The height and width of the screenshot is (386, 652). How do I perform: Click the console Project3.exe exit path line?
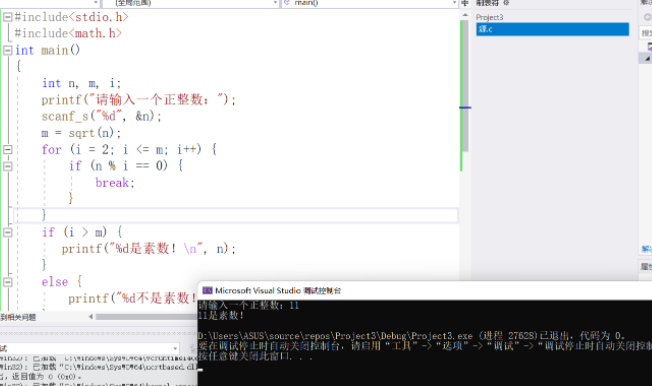411,336
